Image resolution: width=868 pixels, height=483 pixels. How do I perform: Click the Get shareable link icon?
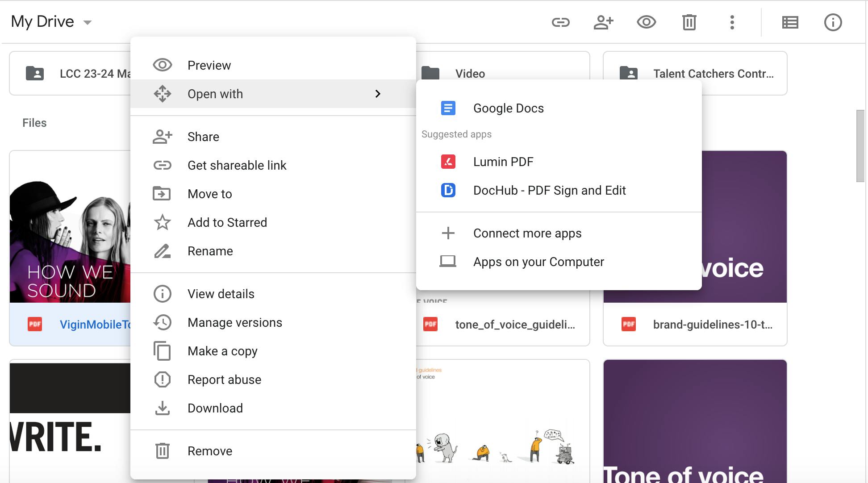tap(163, 165)
